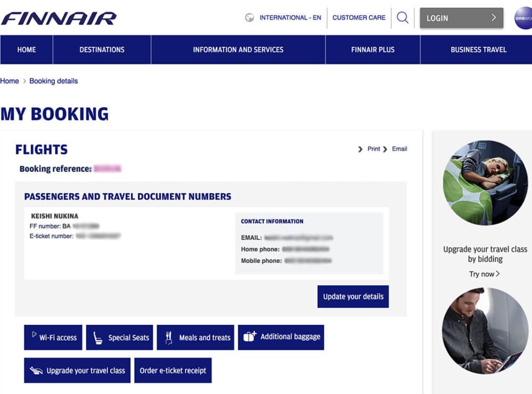The width and height of the screenshot is (532, 394).
Task: Click the Booking details breadcrumb
Action: (x=54, y=81)
